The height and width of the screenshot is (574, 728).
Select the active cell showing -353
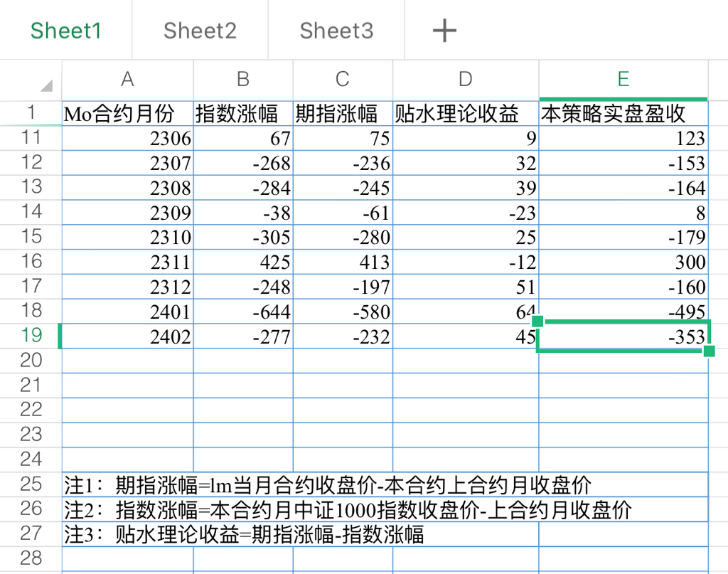pos(623,336)
